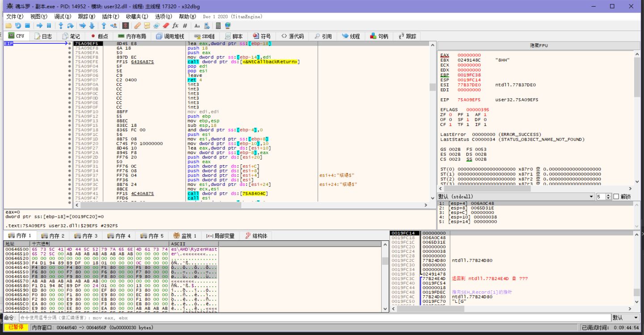Screen dimensions: 644x335
Task: Click the 隐藏FPU button
Action: point(538,46)
